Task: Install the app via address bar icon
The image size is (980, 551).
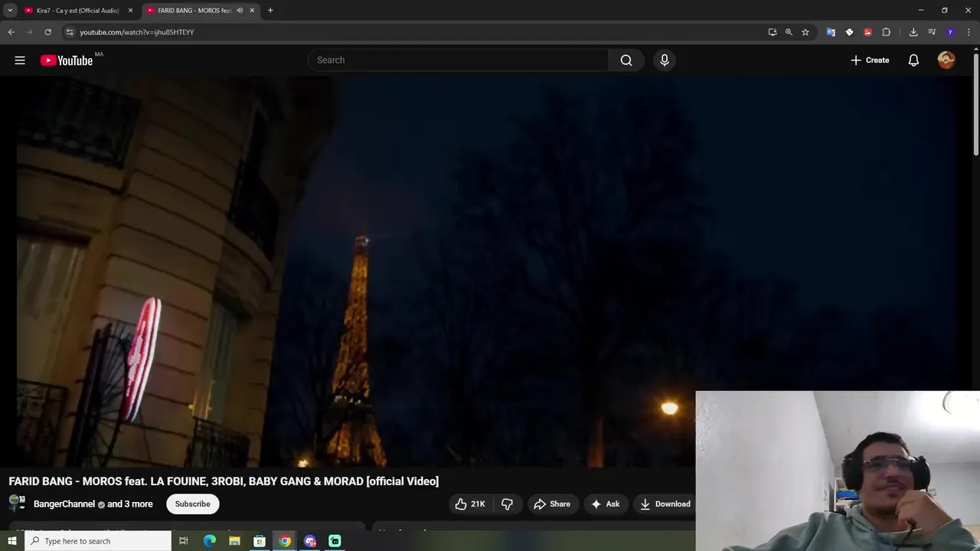Action: [773, 32]
